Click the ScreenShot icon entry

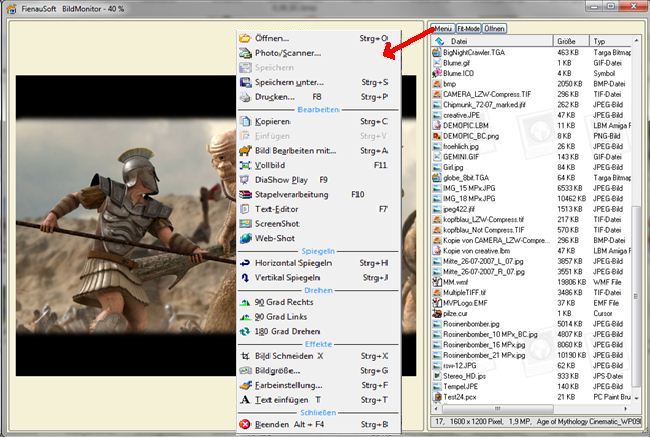point(246,223)
